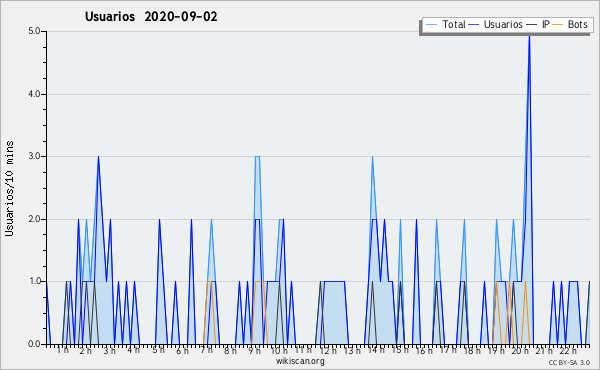Image resolution: width=600 pixels, height=370 pixels.
Task: Click the 14 h x-axis label
Action: (377, 350)
